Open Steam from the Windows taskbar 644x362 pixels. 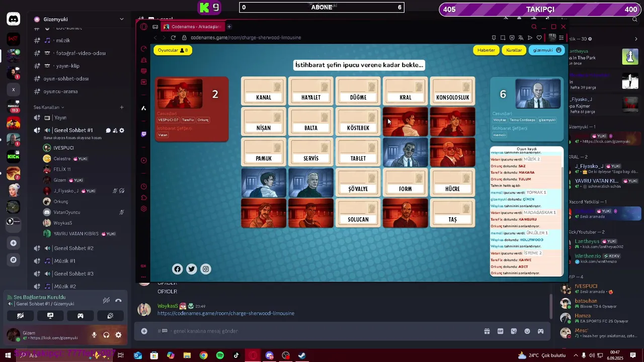pos(302,355)
